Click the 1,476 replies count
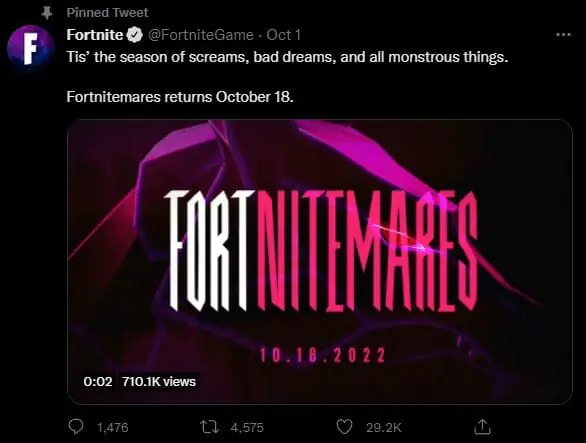The height and width of the screenshot is (443, 586). tap(112, 427)
